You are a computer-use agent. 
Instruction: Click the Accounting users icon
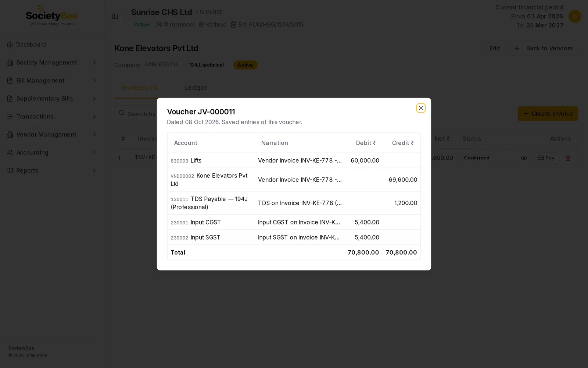pyautogui.click(x=10, y=152)
